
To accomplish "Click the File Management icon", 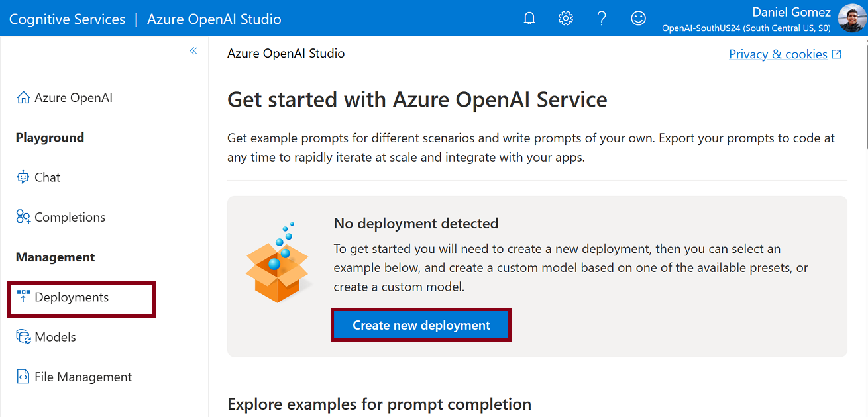I will point(23,377).
